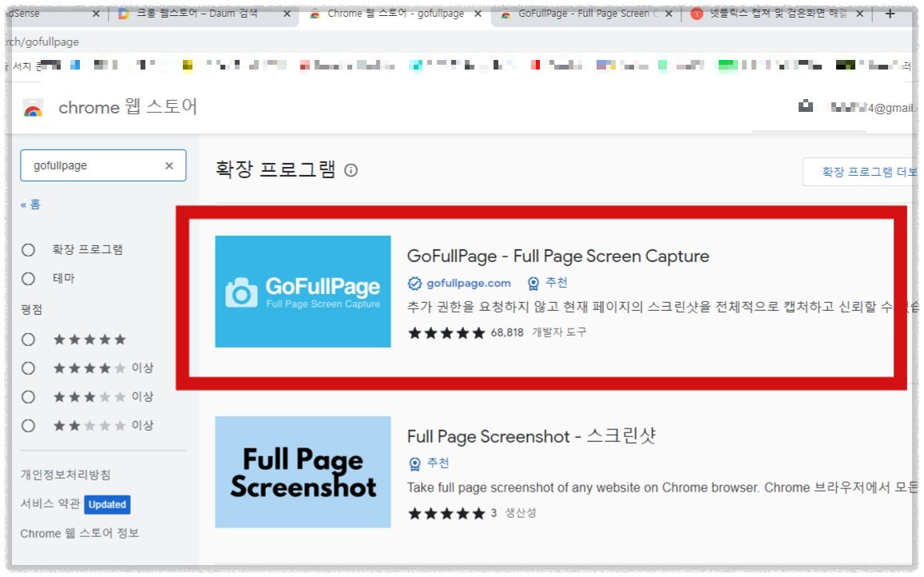Switch to the Chrome 웹 스토어 - gofullpage tab
The width and height of the screenshot is (924, 577).
395,13
